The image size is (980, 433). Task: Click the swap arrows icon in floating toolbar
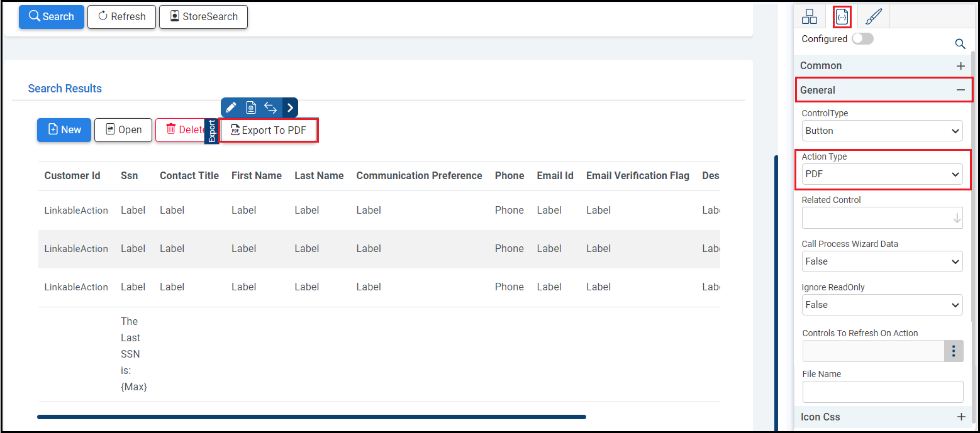[x=270, y=107]
